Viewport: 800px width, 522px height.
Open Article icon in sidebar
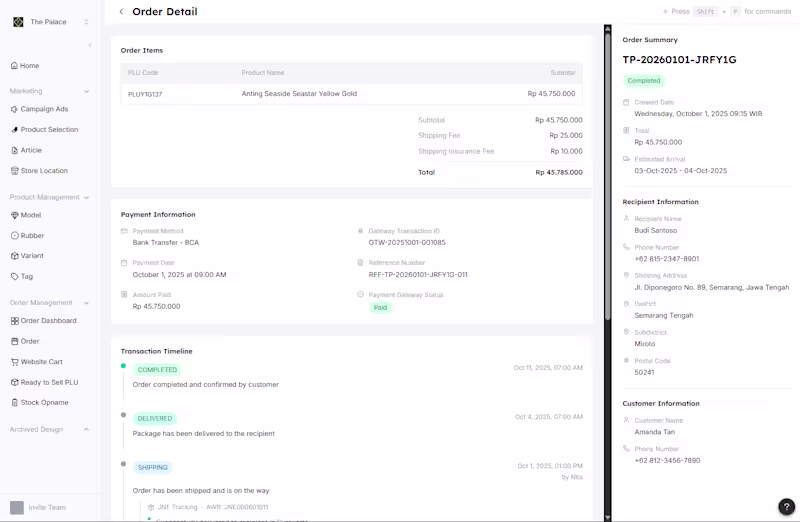pyautogui.click(x=14, y=150)
